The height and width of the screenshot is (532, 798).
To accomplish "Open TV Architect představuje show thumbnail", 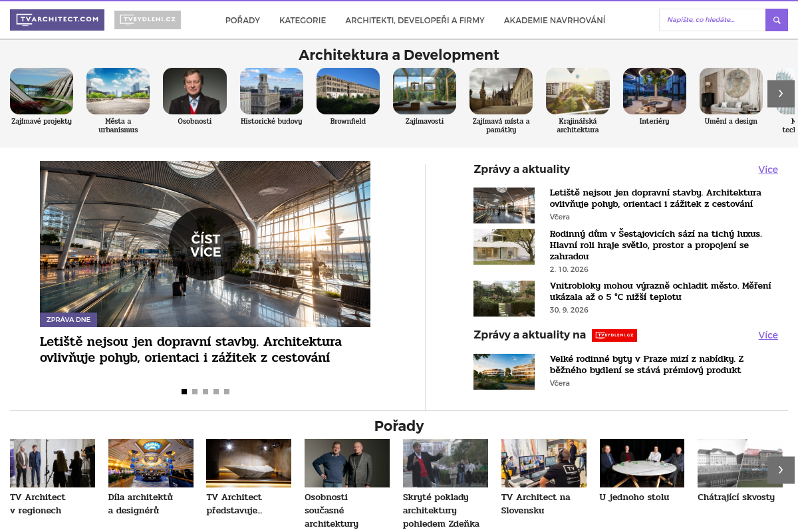I will pyautogui.click(x=249, y=463).
